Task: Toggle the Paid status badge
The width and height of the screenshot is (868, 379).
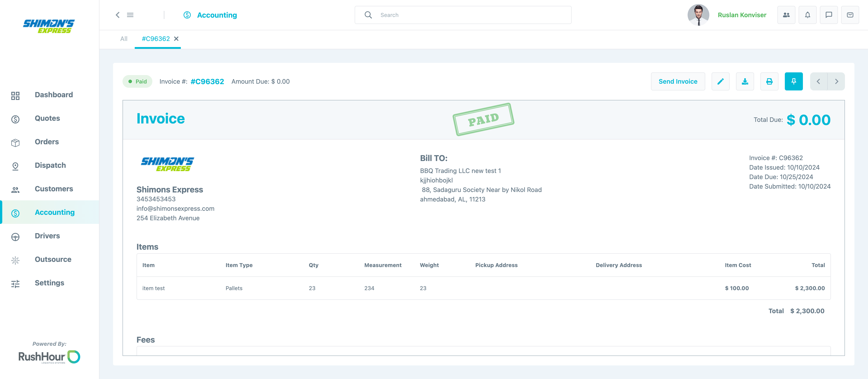Action: 137,81
